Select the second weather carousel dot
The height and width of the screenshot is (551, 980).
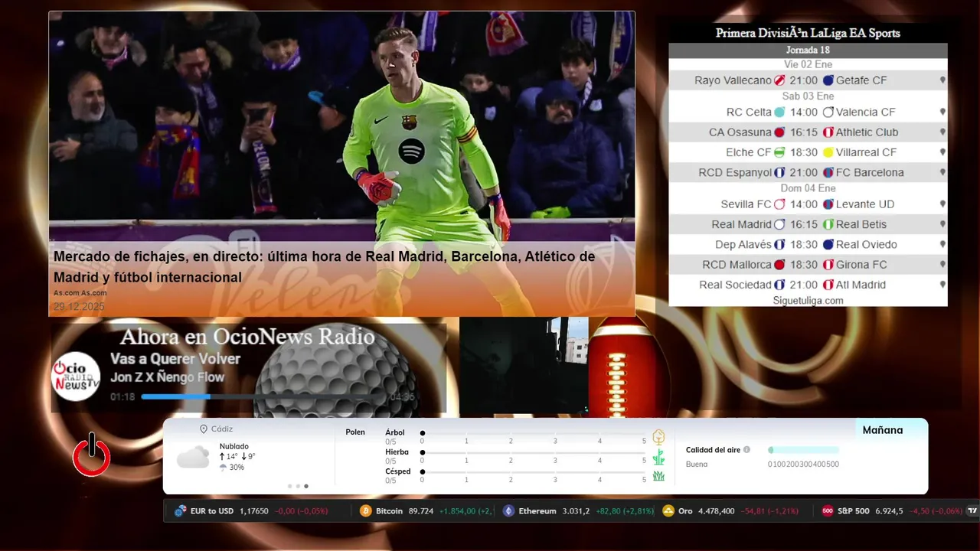click(x=298, y=486)
